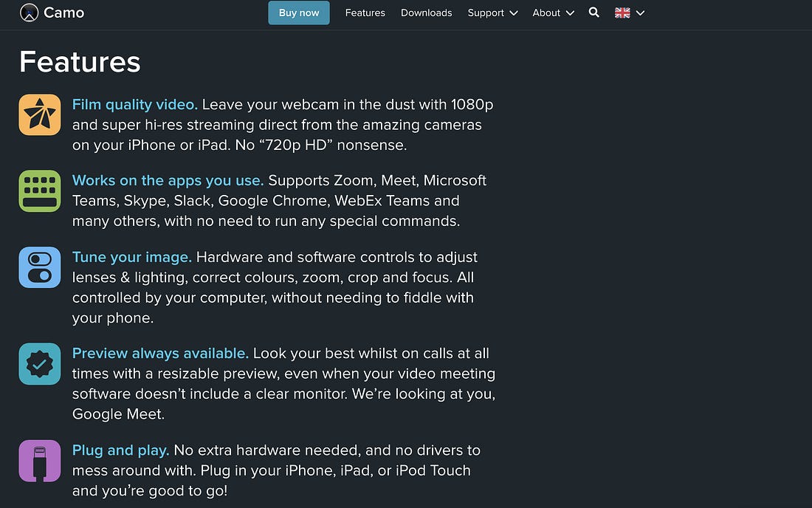Click the 'Google Meet.' text
The width and height of the screenshot is (812, 508).
point(118,414)
